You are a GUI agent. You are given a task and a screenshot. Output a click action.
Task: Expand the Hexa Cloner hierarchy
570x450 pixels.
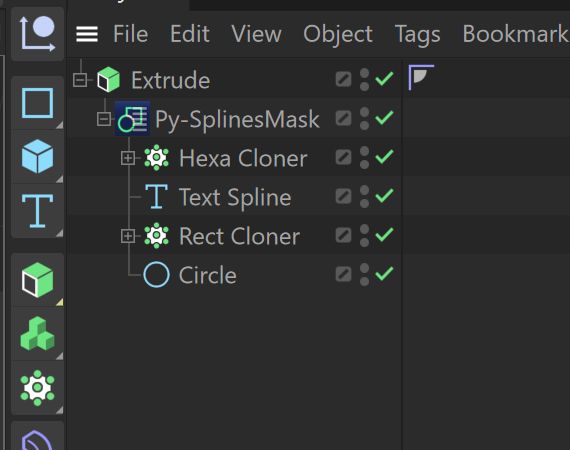[128, 158]
